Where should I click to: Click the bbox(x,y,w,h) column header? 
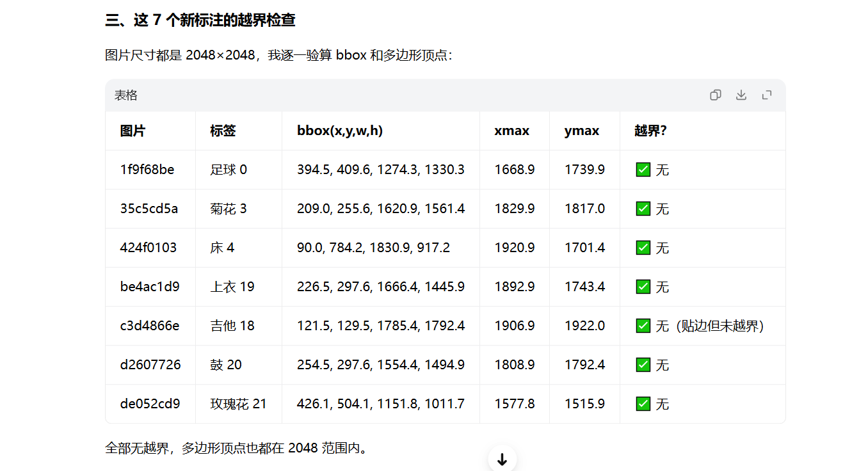click(340, 131)
